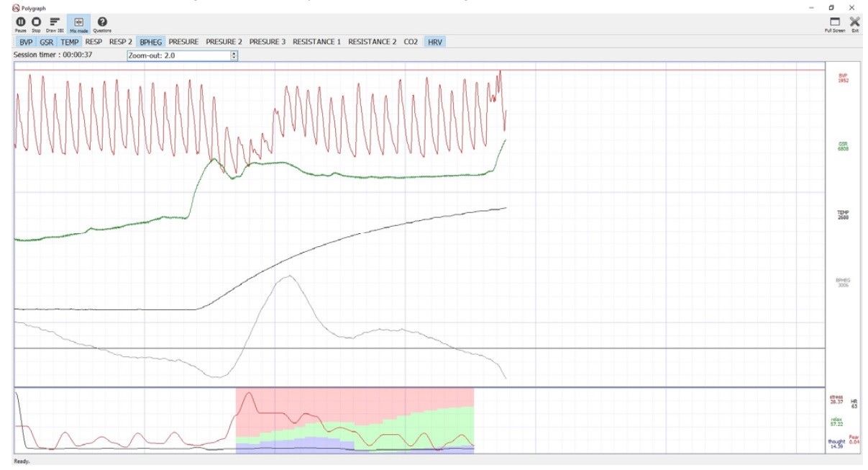The width and height of the screenshot is (868, 470).
Task: Click the relax 57.22 readout
Action: (x=836, y=422)
